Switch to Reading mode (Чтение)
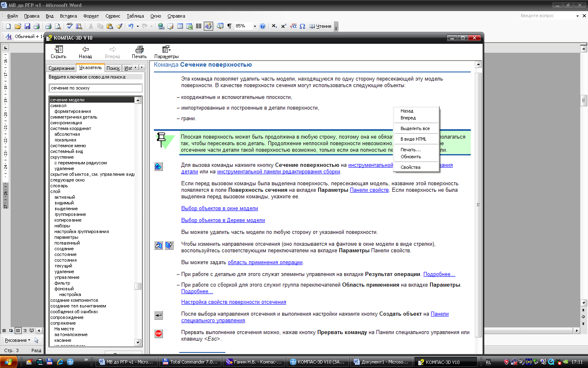This screenshot has height=368, width=588. pyautogui.click(x=321, y=26)
